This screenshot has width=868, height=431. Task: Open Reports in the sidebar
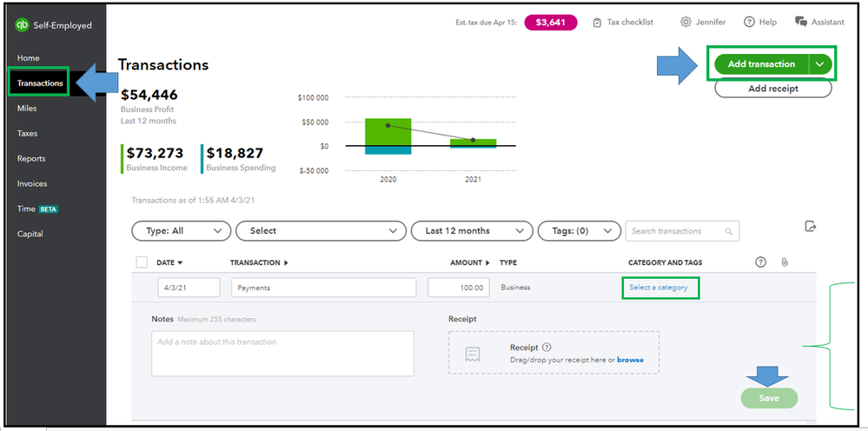31,159
